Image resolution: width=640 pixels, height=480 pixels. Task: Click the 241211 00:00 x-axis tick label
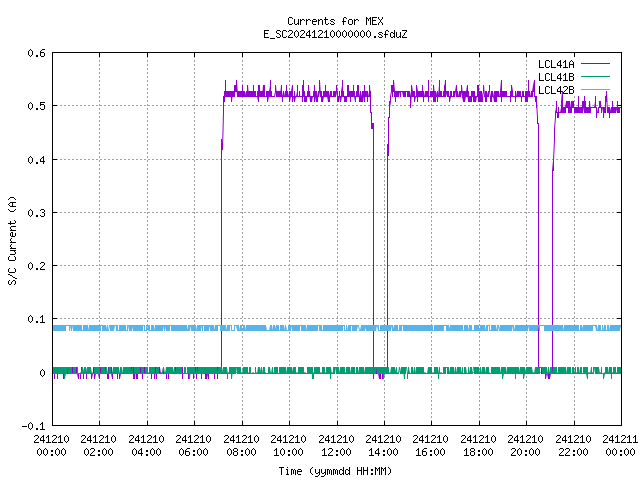click(x=620, y=446)
